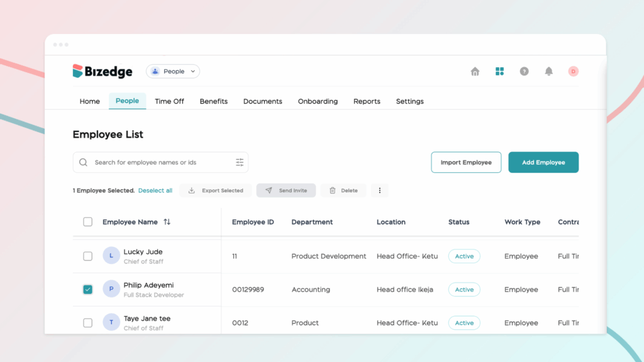Expand the People module dropdown
The image size is (644, 362).
click(x=173, y=72)
